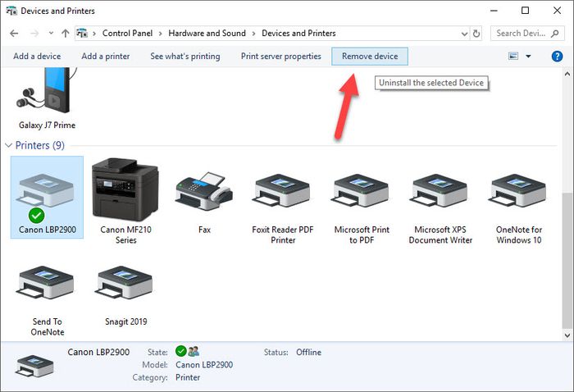Click Add a printer

tap(106, 56)
